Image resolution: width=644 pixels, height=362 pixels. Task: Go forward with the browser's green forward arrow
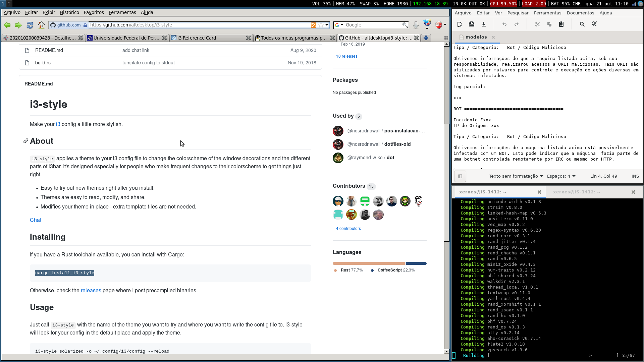[18, 25]
